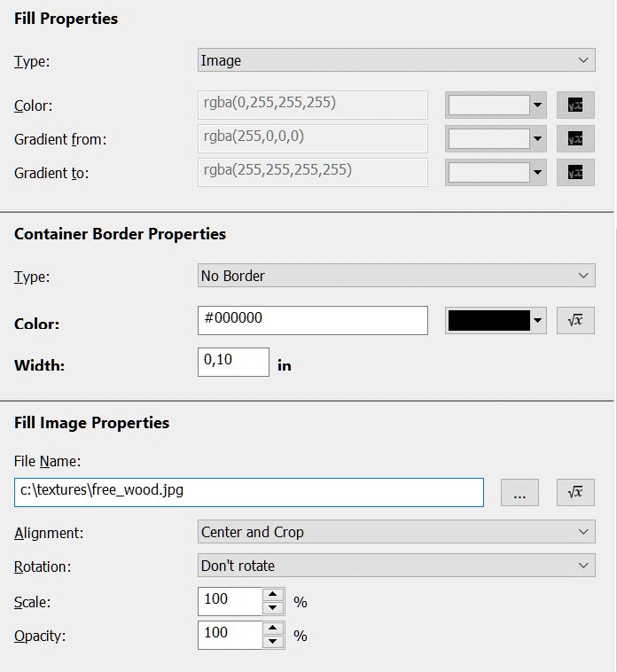Viewport: 617px width, 672px height.
Task: Click the Fill Color rgba text field
Action: [x=313, y=105]
